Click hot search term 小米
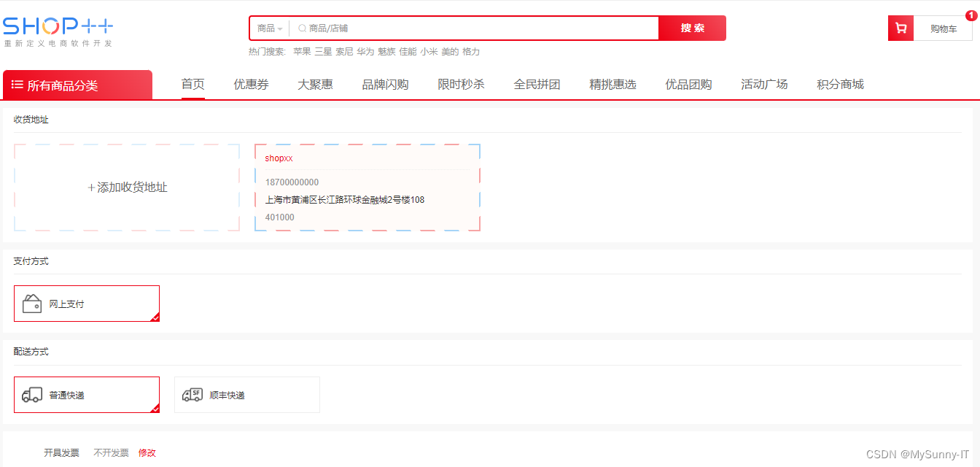 [429, 52]
